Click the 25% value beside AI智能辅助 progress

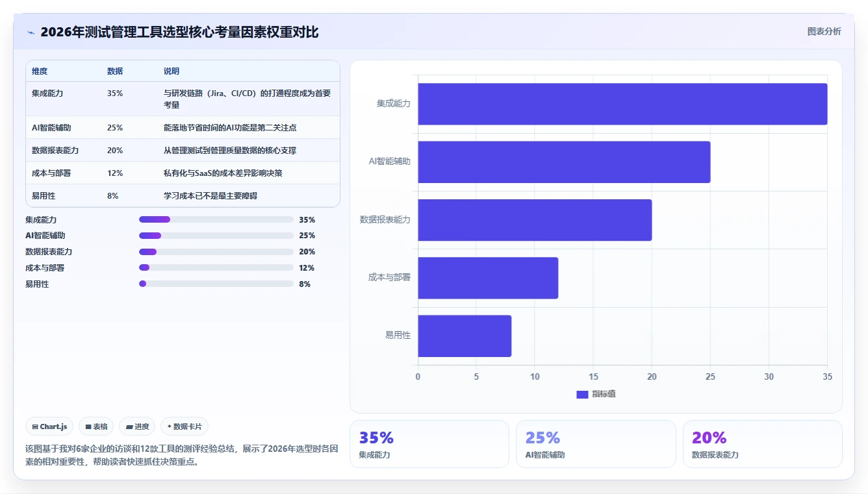(x=307, y=236)
